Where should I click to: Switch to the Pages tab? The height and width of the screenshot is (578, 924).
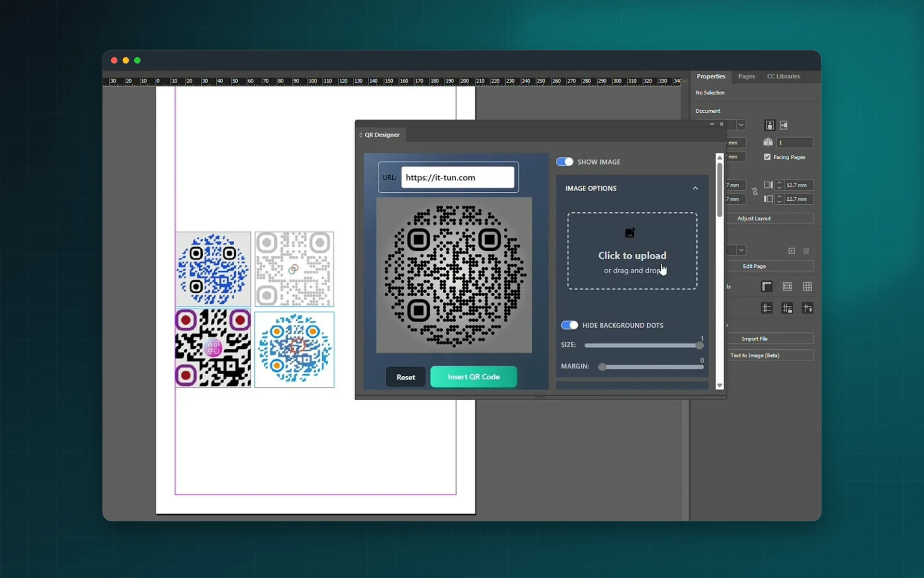click(x=746, y=76)
